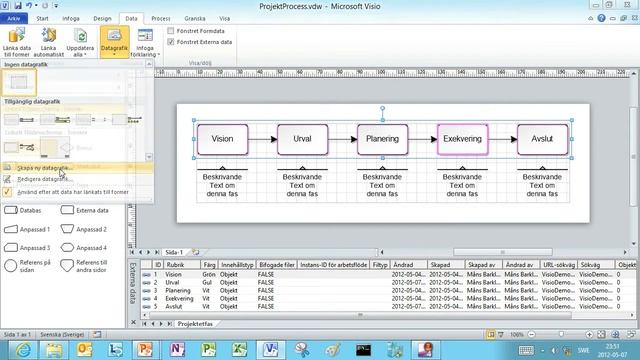This screenshot has height=360, width=640.
Task: Select the Exekvering row in external data
Action: point(388,298)
